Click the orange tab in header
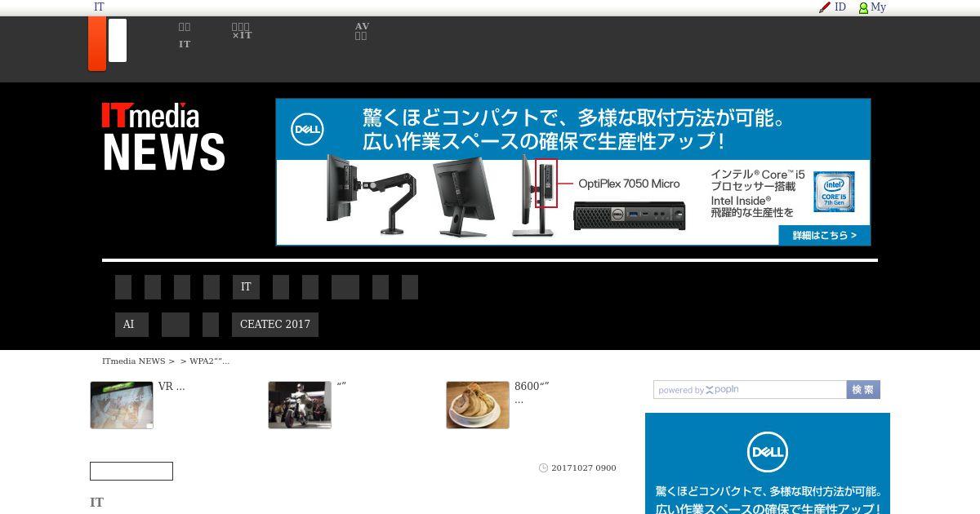Screen dimensions: 980x514 click(97, 44)
